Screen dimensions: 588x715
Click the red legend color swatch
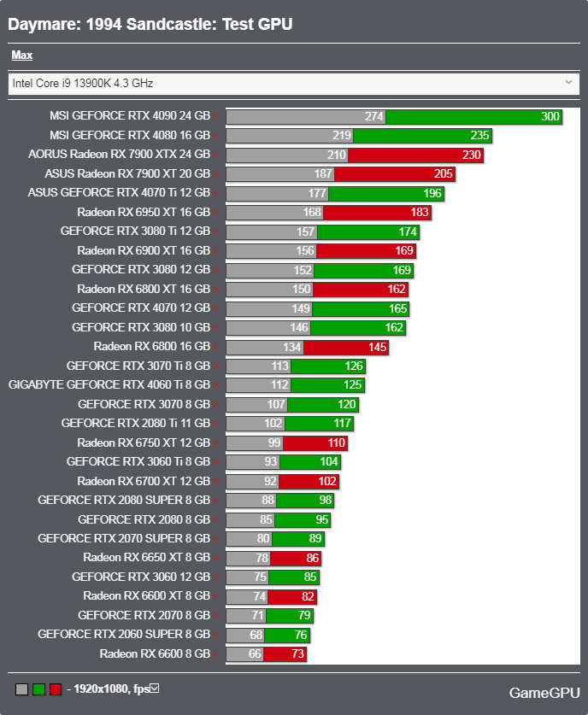(x=56, y=689)
